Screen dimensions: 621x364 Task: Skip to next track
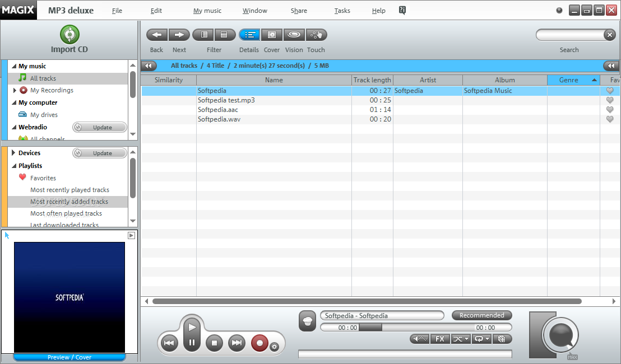coord(237,343)
